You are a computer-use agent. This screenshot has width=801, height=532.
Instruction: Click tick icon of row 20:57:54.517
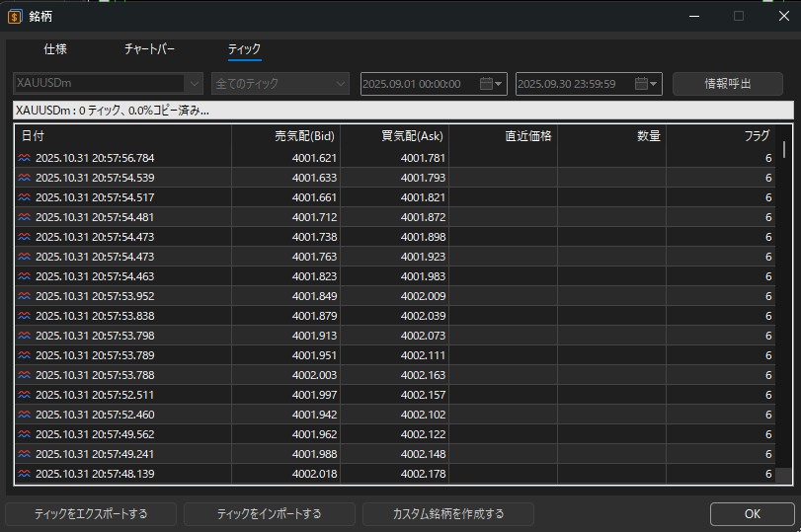coord(24,197)
